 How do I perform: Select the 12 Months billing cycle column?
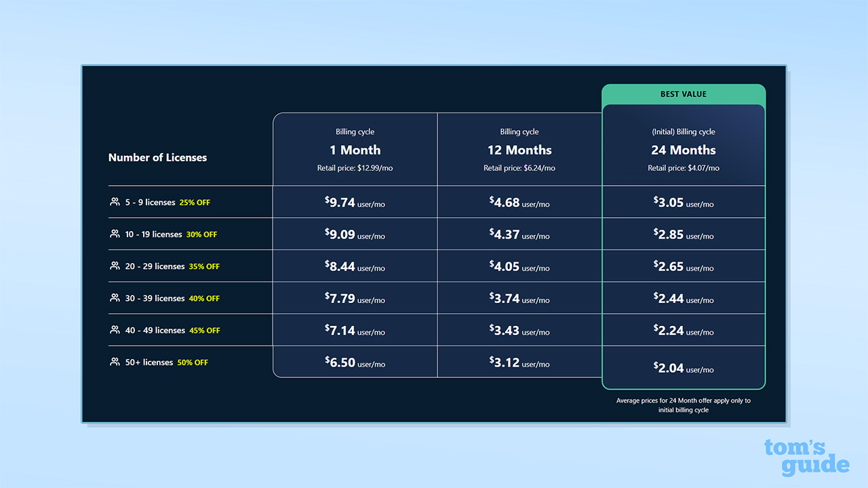[x=519, y=150]
